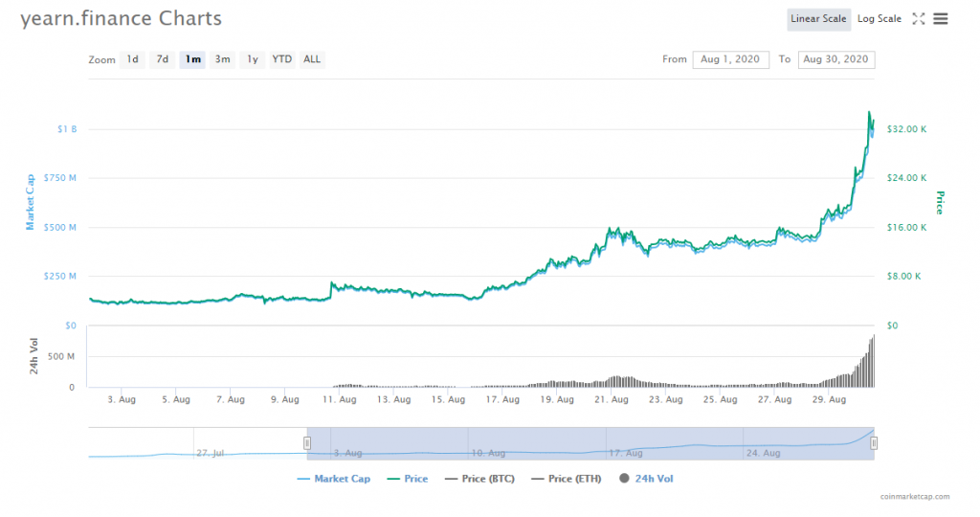This screenshot has height=517, width=980.
Task: Open the From date field
Action: pos(730,59)
